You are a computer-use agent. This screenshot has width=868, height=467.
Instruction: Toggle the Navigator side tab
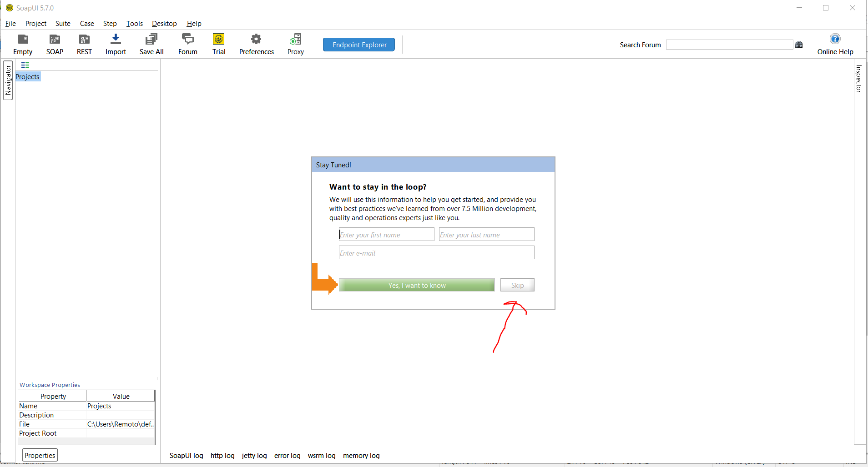coord(8,80)
